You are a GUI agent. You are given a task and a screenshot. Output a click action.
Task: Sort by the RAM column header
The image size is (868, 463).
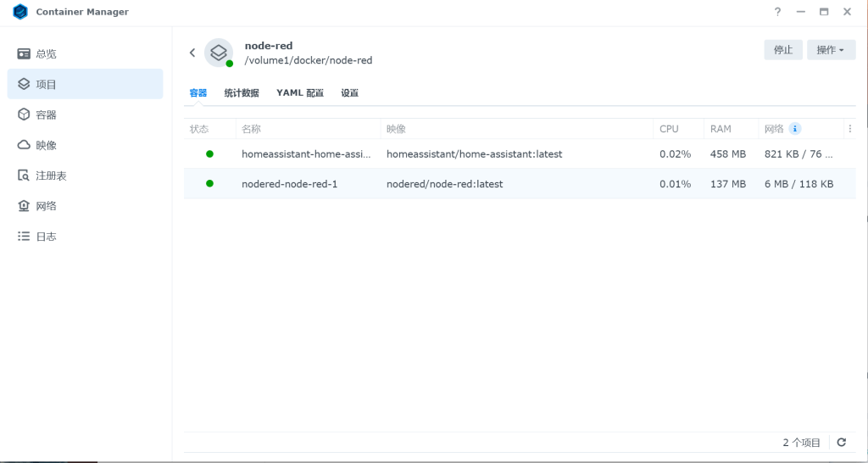tap(731, 129)
